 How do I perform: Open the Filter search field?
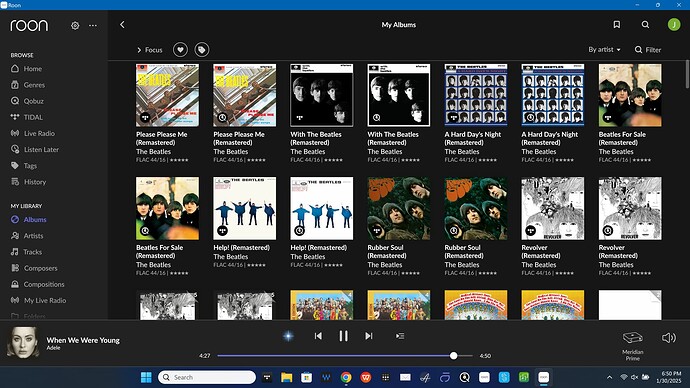[648, 50]
